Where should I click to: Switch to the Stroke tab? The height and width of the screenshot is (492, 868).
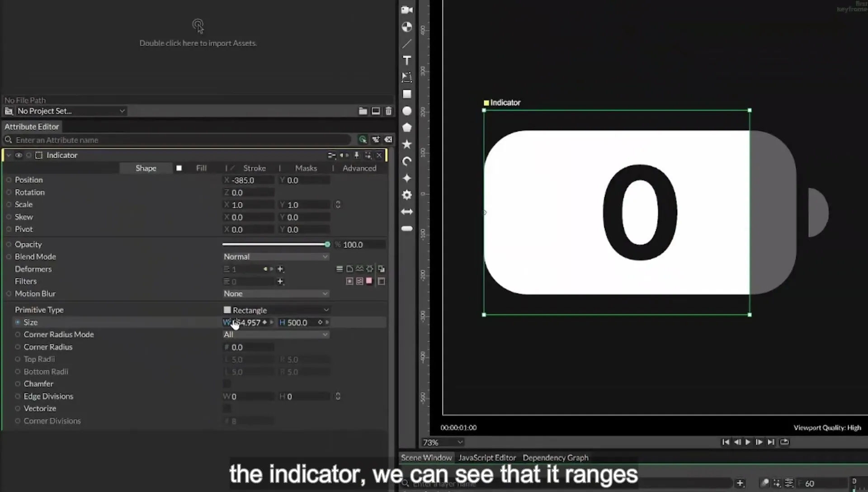(x=255, y=168)
